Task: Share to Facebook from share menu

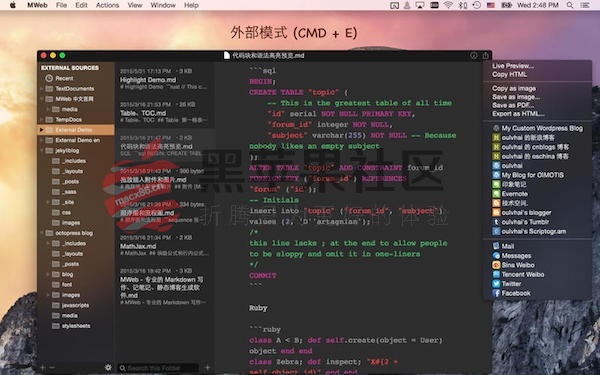Action: pyautogui.click(x=511, y=293)
